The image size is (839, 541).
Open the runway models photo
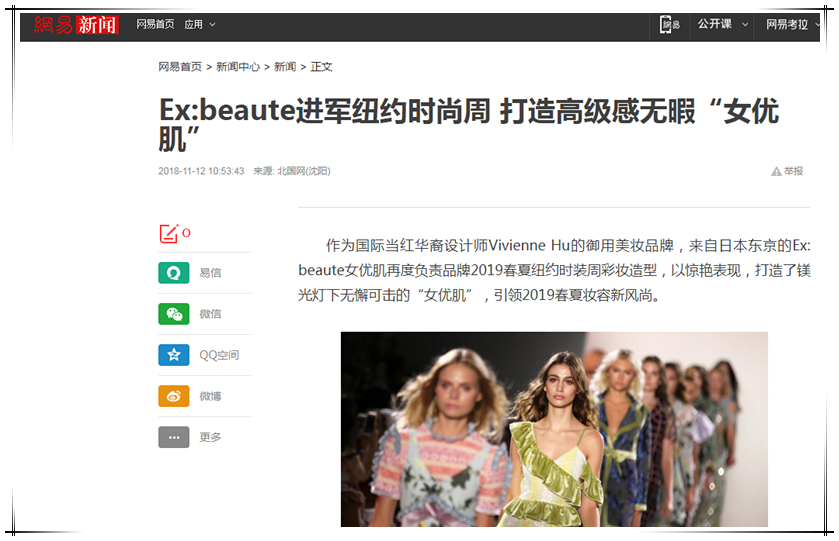coord(554,429)
